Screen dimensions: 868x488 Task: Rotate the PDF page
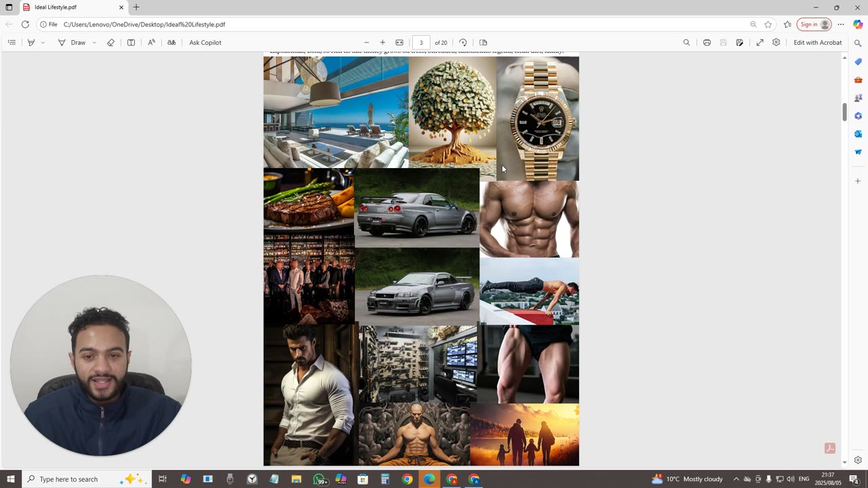coord(463,43)
